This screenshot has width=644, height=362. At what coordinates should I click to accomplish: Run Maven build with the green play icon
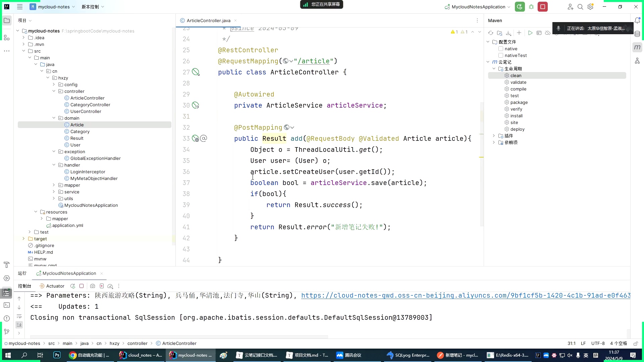point(530,33)
